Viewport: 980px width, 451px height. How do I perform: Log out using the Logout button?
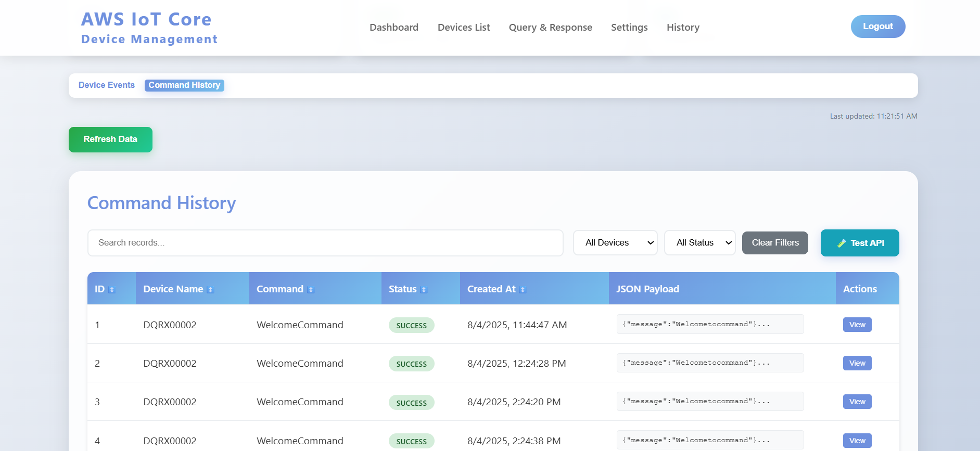877,27
